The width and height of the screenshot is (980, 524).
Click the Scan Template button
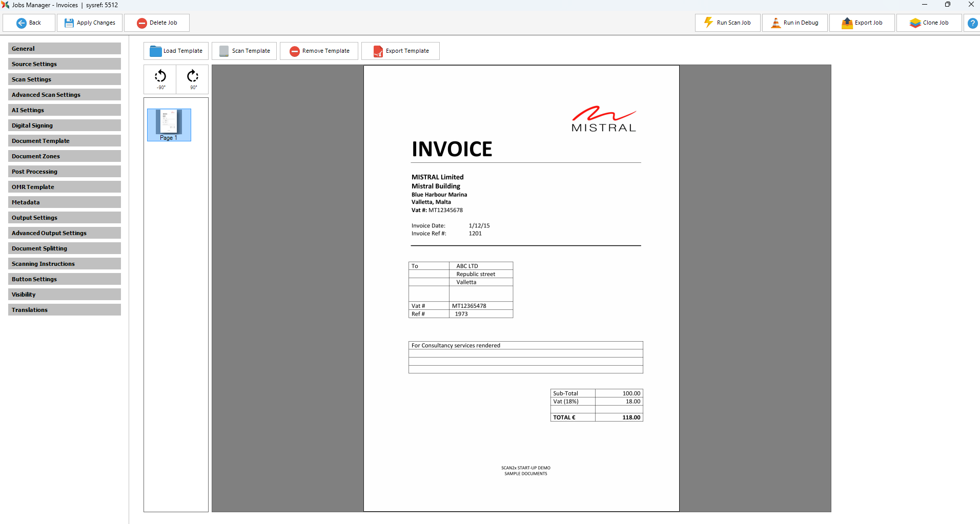[x=244, y=51]
